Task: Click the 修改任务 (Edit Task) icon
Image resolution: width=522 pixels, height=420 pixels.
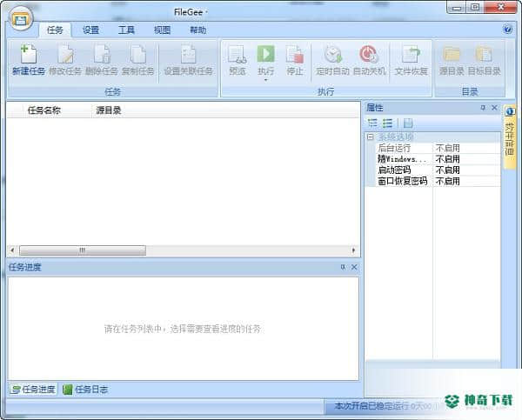Action: 65,59
